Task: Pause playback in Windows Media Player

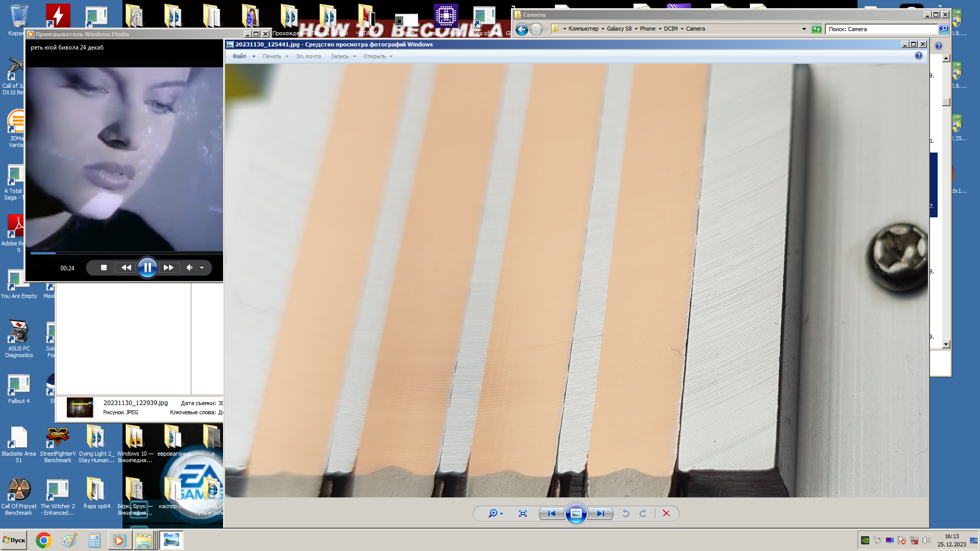Action: click(147, 268)
